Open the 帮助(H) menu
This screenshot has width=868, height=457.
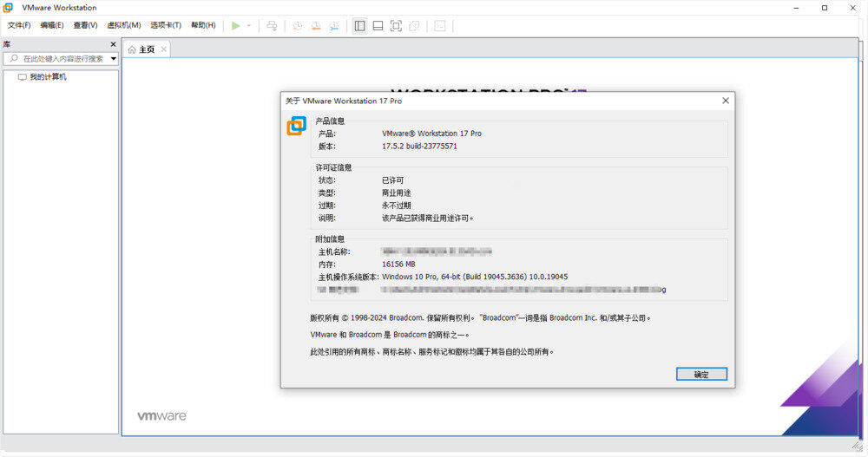pyautogui.click(x=203, y=25)
